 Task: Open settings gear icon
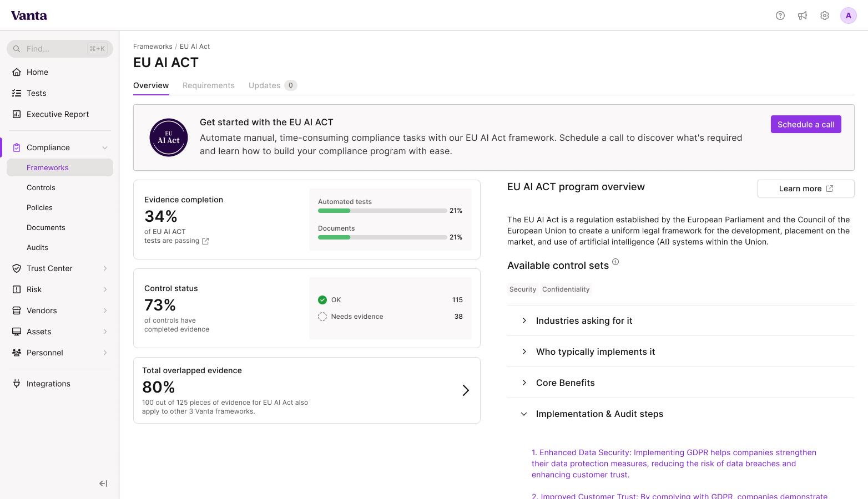(x=825, y=16)
